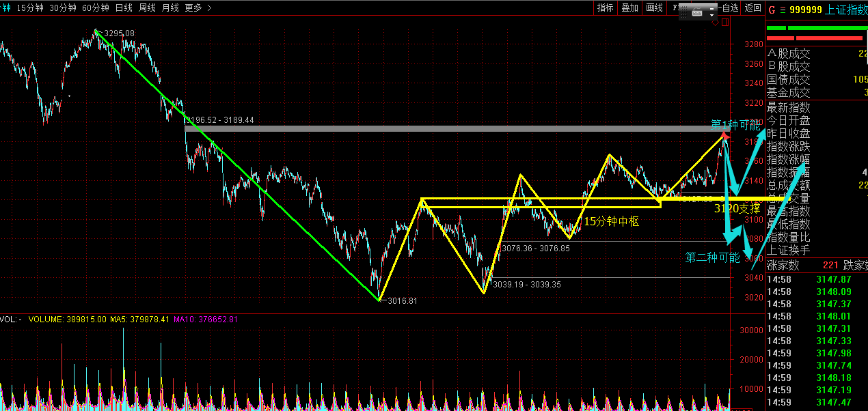Click the 最低指数 row label

coord(789,224)
